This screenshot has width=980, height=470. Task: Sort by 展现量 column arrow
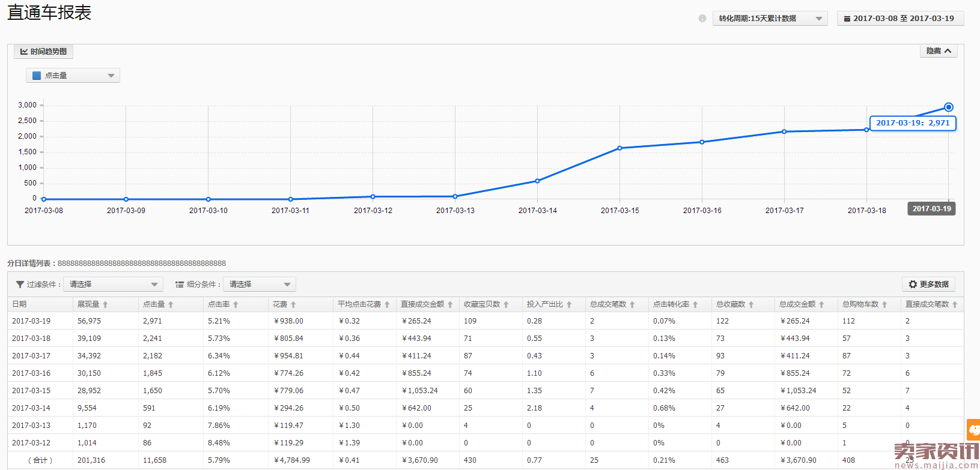105,305
